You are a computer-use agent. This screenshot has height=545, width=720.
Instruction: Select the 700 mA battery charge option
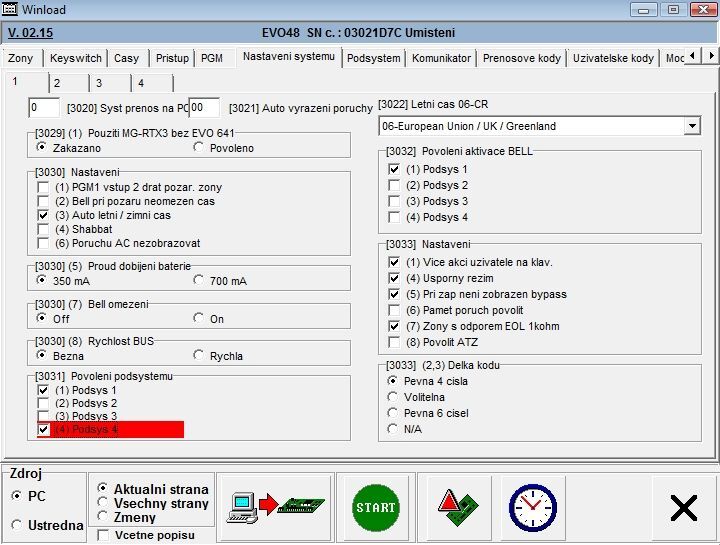coord(199,282)
